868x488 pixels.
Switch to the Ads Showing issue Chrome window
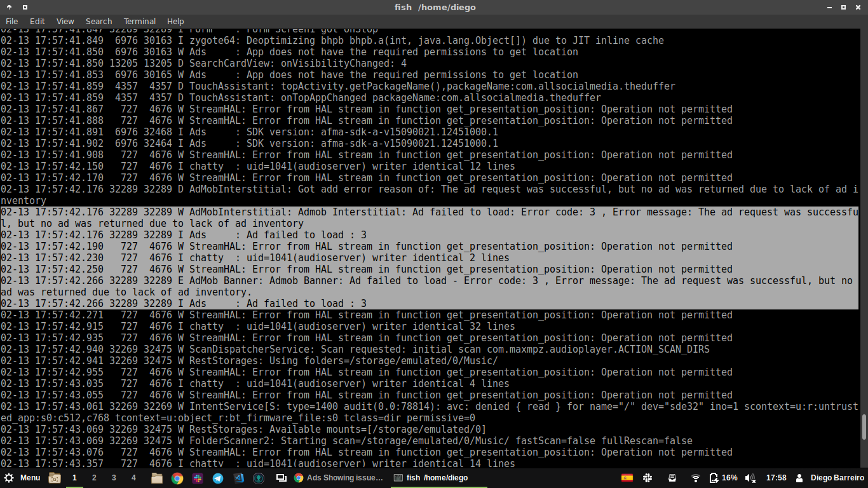[339, 478]
